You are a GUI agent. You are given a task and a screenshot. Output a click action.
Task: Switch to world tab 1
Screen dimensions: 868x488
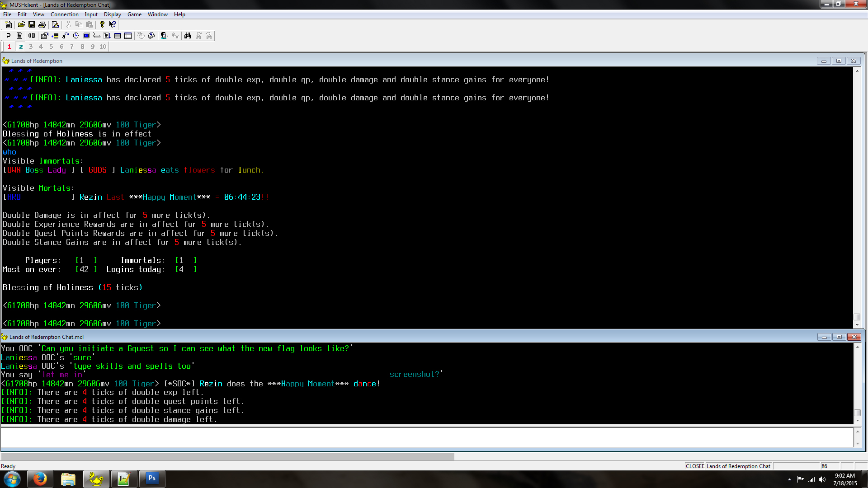[9, 47]
